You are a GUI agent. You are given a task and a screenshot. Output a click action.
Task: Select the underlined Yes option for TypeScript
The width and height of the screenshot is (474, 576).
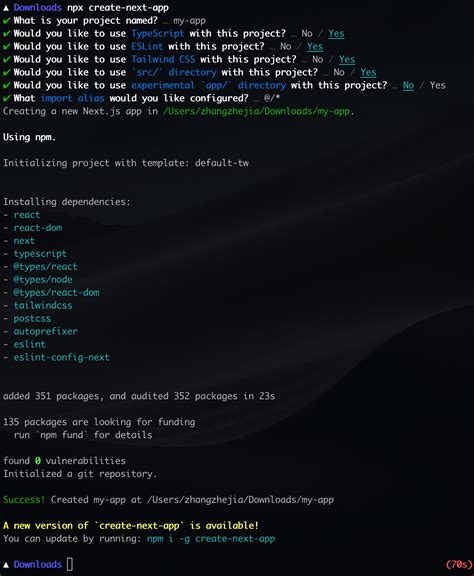click(336, 34)
